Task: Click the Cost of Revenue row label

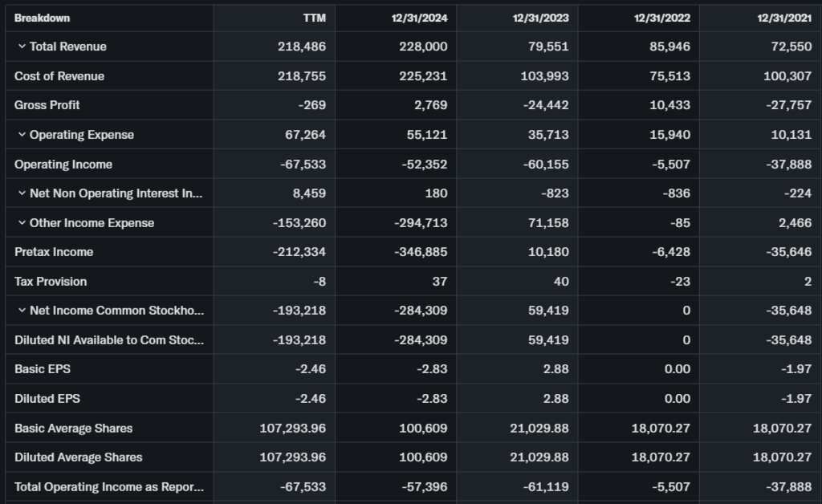Action: (x=59, y=76)
